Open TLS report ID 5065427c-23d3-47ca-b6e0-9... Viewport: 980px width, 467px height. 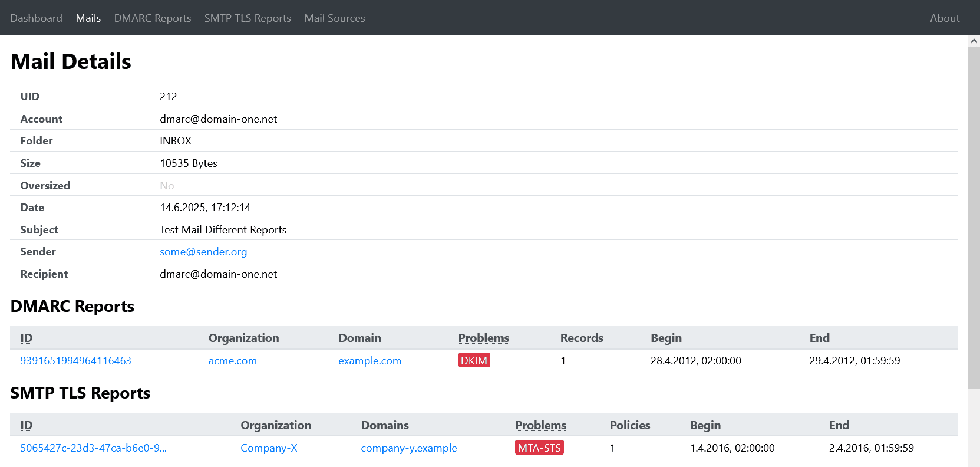(x=94, y=448)
